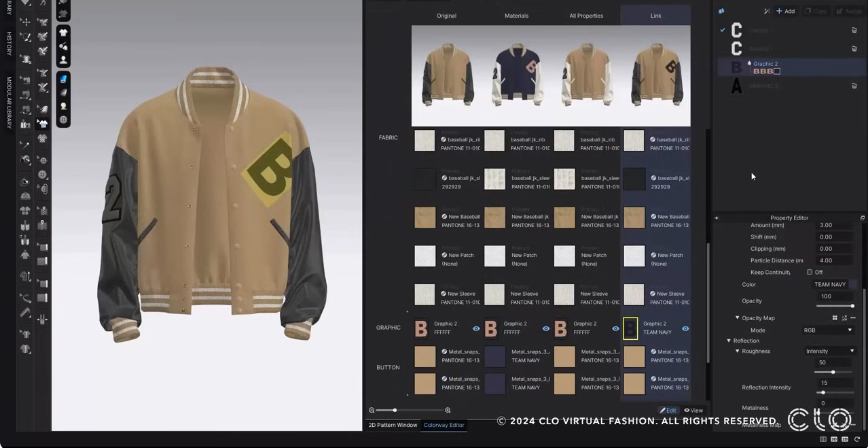Open the Opacity Map Mode RGB dropdown
The width and height of the screenshot is (868, 448).
pyautogui.click(x=827, y=330)
